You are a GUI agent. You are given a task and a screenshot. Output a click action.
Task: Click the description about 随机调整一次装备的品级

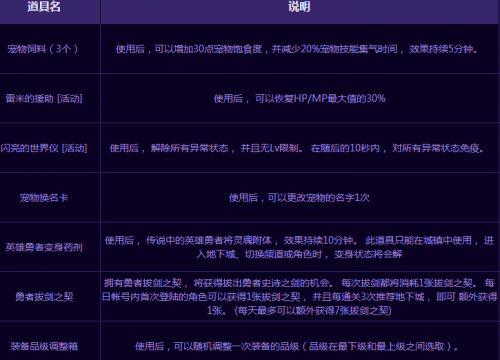(x=297, y=346)
